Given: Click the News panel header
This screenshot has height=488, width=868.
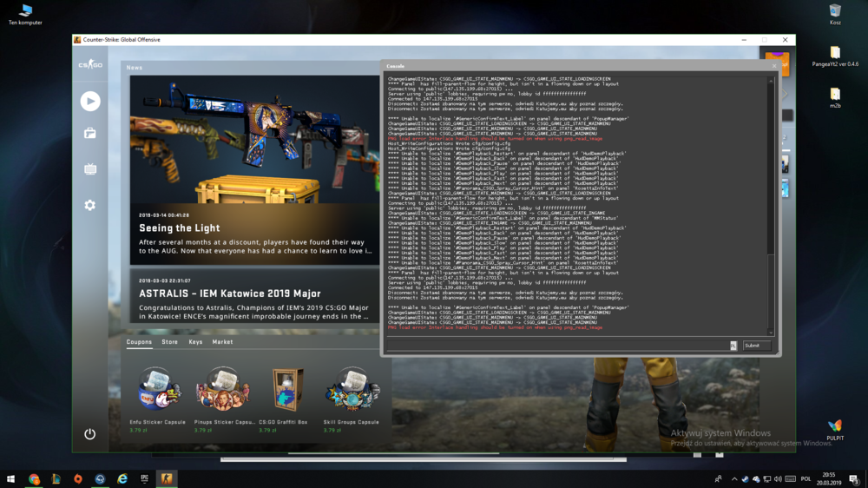Looking at the screenshot, I should [134, 68].
